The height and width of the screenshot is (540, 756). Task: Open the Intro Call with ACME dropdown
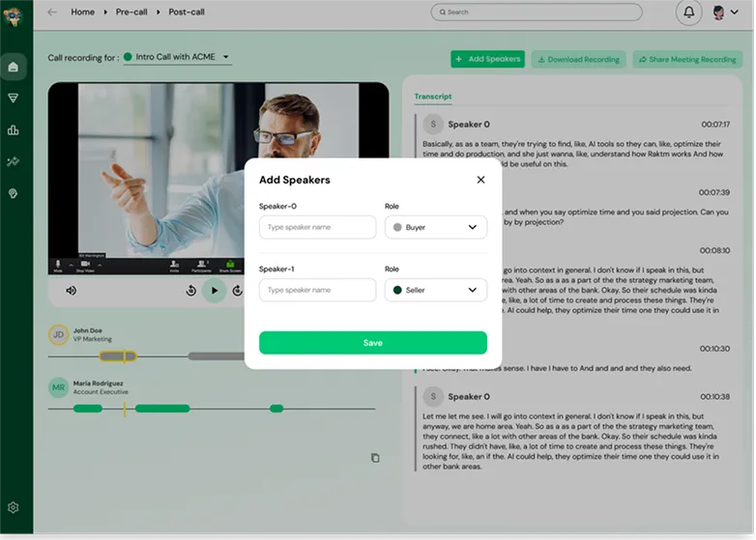(x=178, y=57)
